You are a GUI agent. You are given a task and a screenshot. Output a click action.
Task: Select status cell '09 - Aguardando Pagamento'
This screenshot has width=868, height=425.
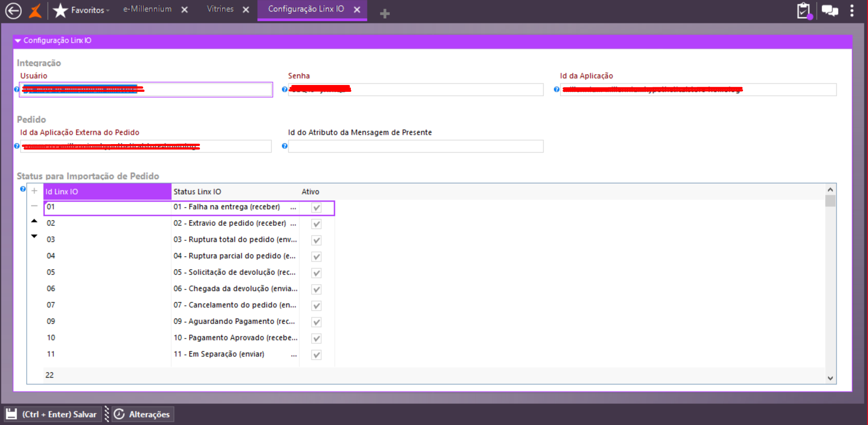point(235,322)
